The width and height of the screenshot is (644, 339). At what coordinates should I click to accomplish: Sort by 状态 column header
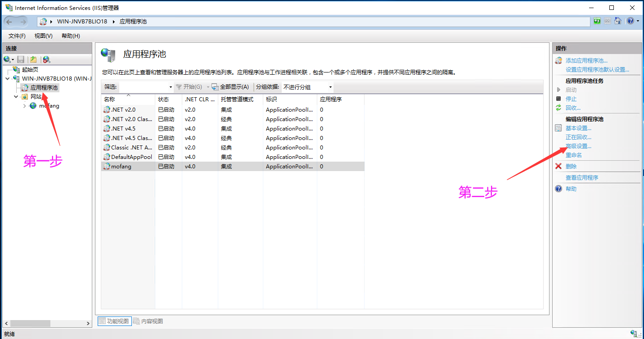tap(169, 99)
